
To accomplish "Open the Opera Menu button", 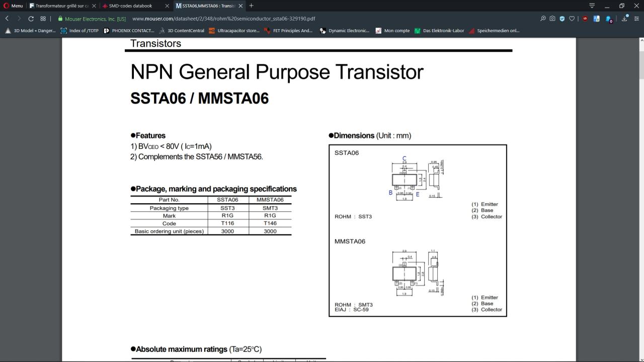I will (x=14, y=6).
